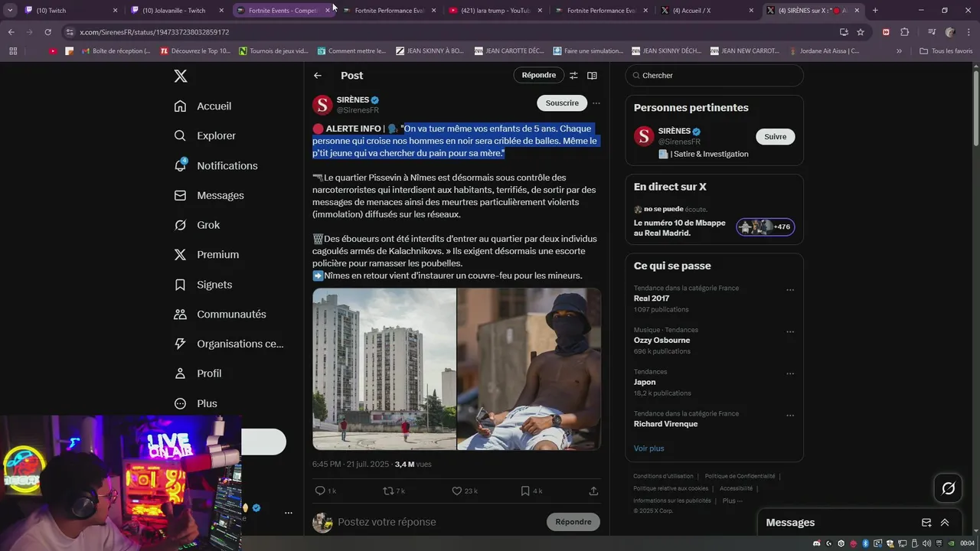Expand the footer 'Plus ···' menu
Screen dimensions: 980x551
coord(733,500)
